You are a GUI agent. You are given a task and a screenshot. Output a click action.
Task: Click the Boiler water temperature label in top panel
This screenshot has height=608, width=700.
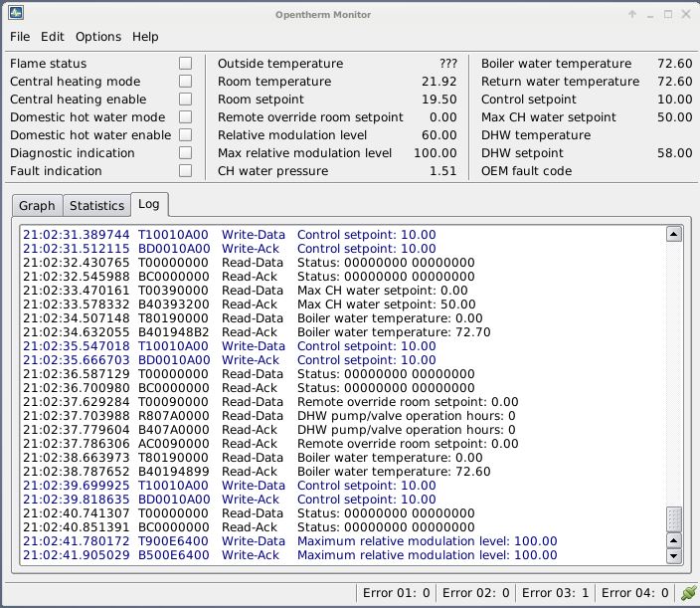tap(556, 64)
